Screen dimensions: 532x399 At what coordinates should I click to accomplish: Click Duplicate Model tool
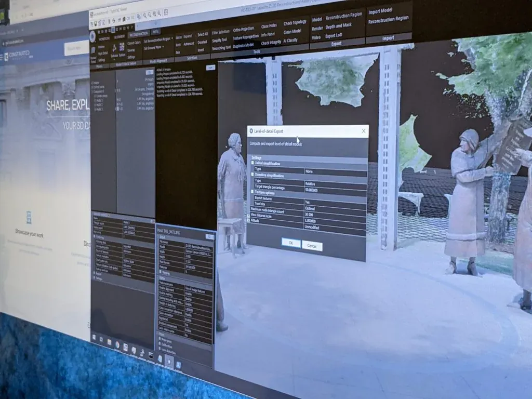click(243, 46)
